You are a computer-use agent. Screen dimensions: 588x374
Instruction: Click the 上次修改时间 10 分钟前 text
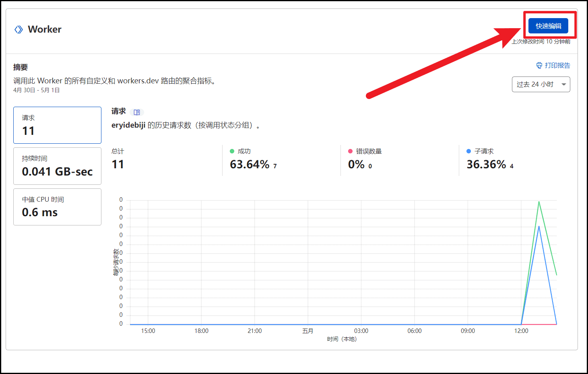(x=541, y=41)
